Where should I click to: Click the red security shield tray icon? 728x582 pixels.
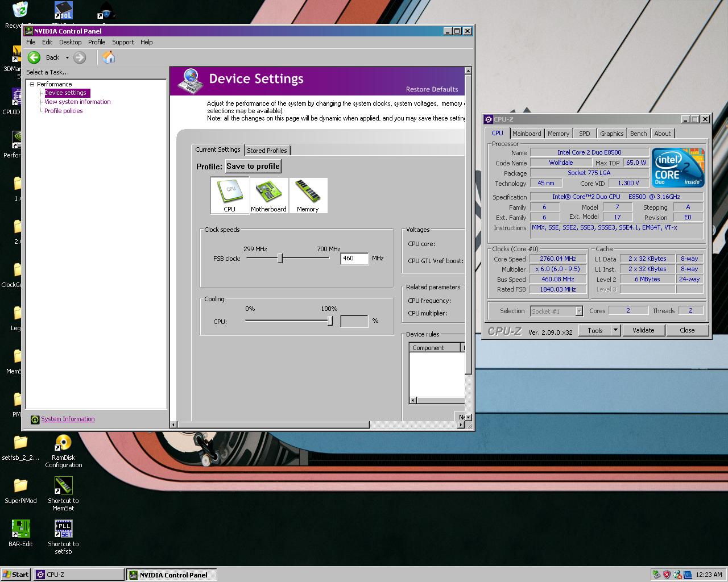667,575
